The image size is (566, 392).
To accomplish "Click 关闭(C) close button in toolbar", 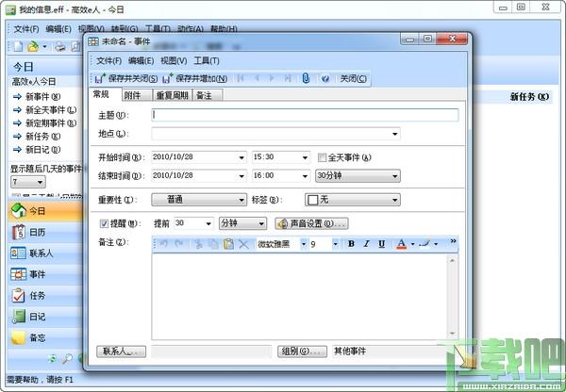I will pos(353,78).
